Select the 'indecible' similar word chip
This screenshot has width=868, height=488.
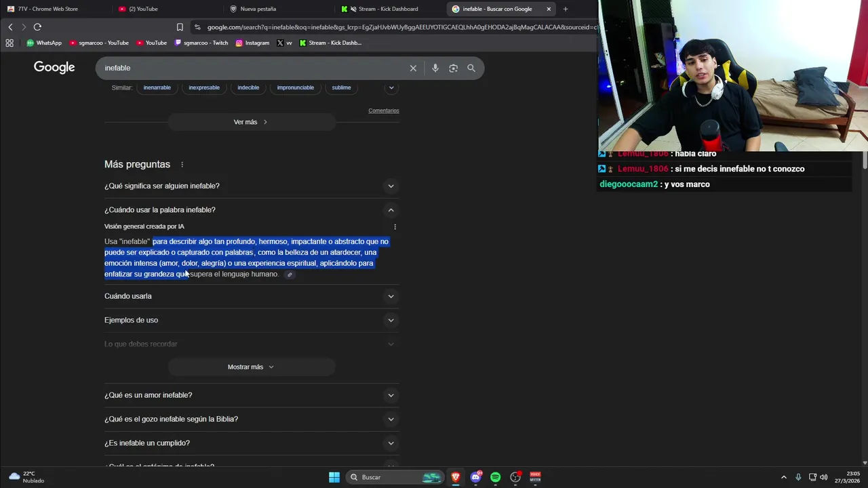pos(248,87)
